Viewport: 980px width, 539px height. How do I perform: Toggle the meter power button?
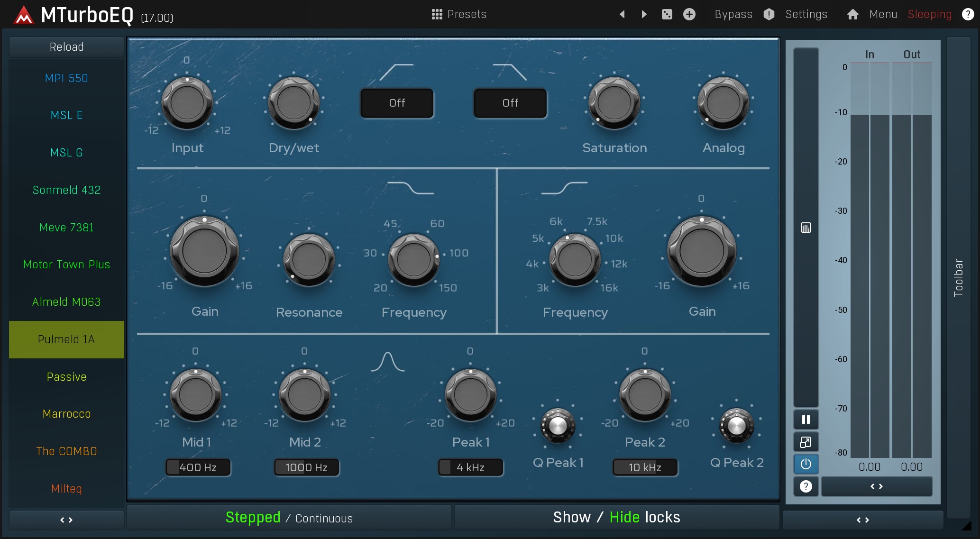tap(806, 464)
